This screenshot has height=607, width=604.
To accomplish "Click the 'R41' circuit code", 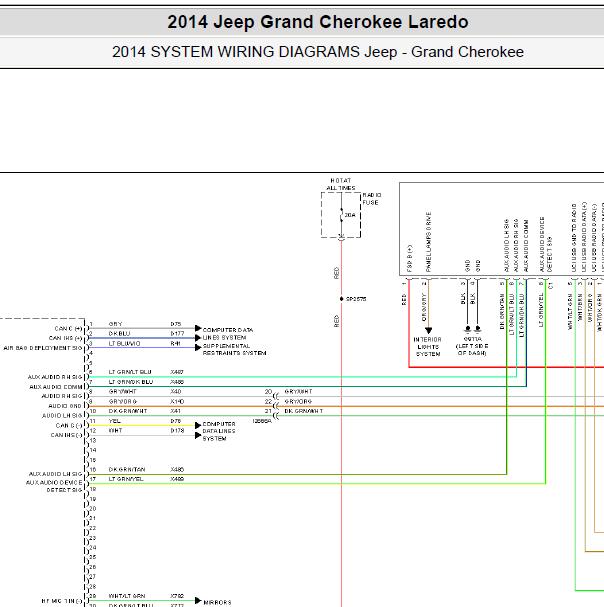I will [x=175, y=343].
